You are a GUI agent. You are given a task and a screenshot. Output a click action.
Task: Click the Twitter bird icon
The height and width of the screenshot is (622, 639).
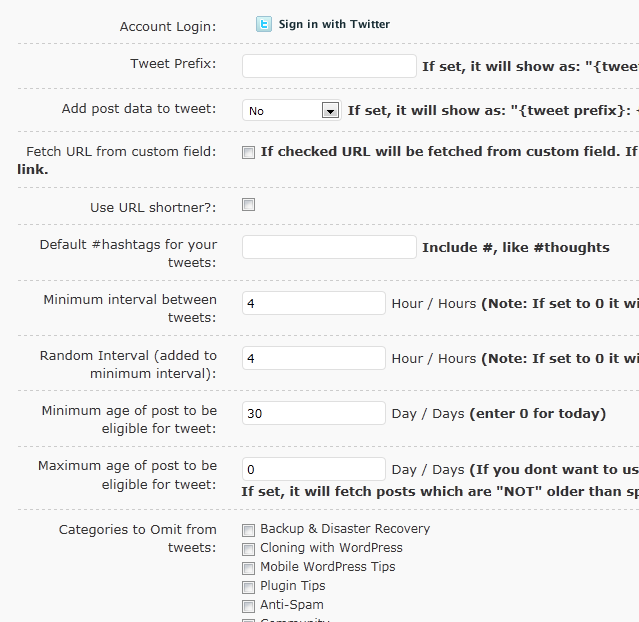pyautogui.click(x=264, y=24)
